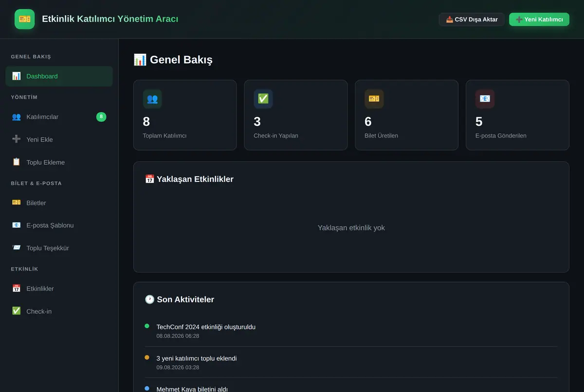584x392 pixels.
Task: Click the Genel Bakış page heading
Action: point(173,60)
